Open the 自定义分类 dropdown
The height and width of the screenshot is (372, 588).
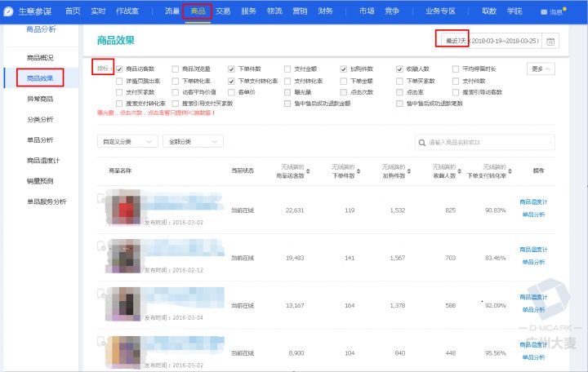click(x=127, y=142)
